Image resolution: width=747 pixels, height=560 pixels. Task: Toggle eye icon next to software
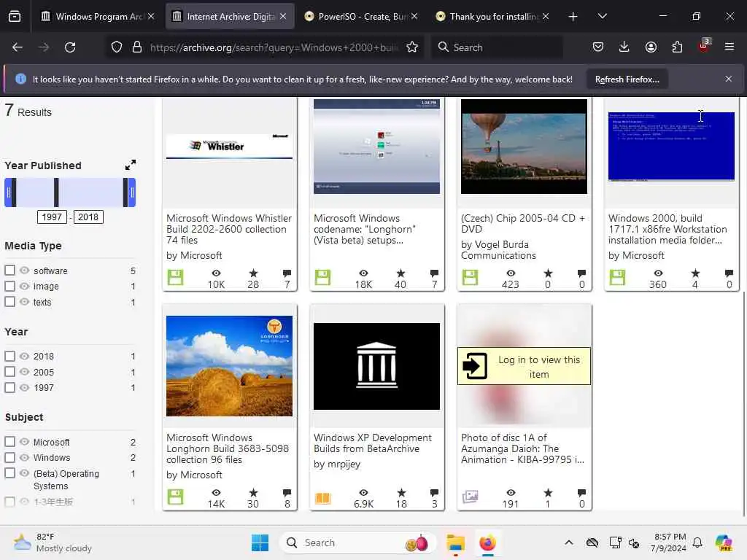[x=24, y=270]
